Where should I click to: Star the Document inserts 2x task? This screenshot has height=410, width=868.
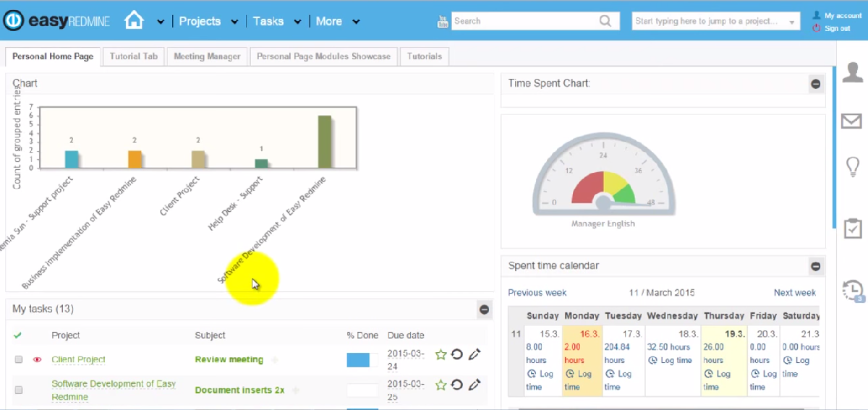[x=441, y=385]
